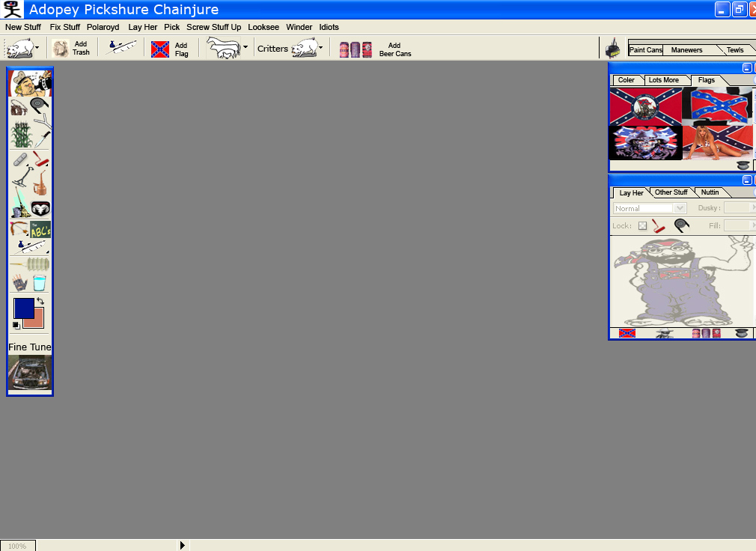Click the beer cans icon in options bar
The image size is (756, 551).
tap(356, 49)
